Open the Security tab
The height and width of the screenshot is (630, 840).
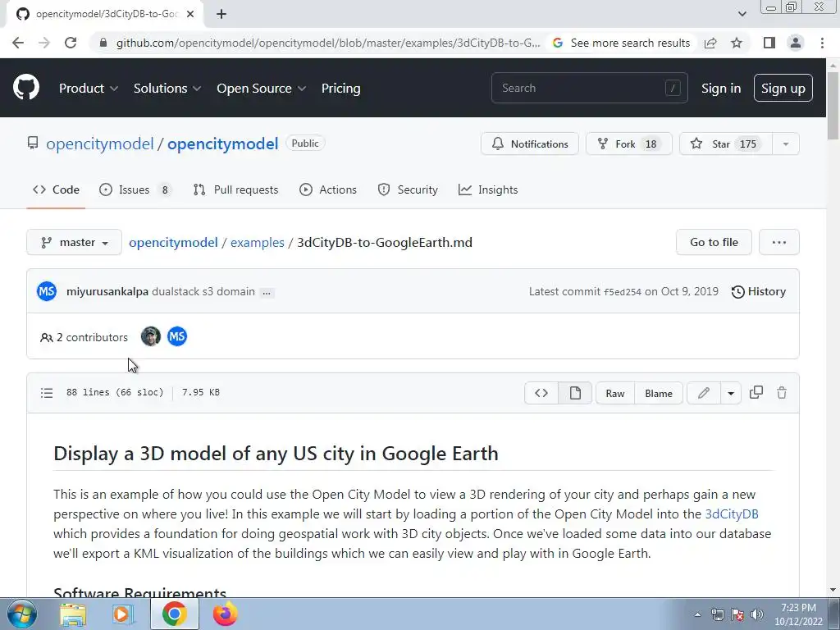click(x=408, y=189)
